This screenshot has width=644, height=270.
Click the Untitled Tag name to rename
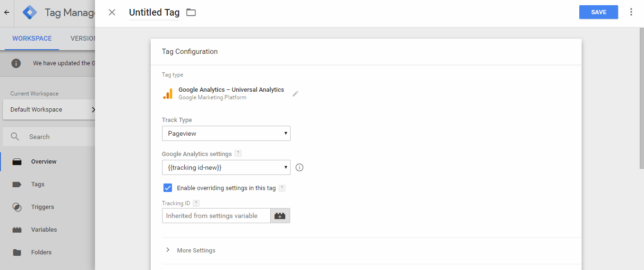tap(154, 13)
